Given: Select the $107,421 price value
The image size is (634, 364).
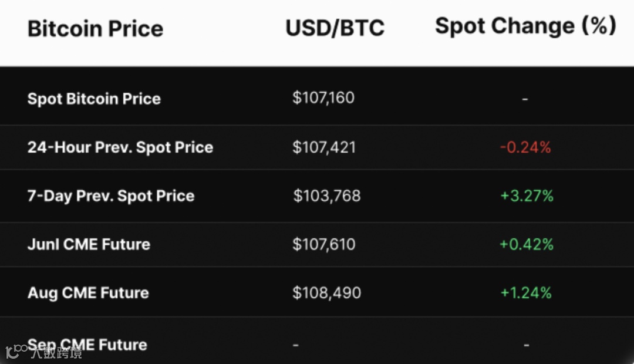Looking at the screenshot, I should pos(324,147).
